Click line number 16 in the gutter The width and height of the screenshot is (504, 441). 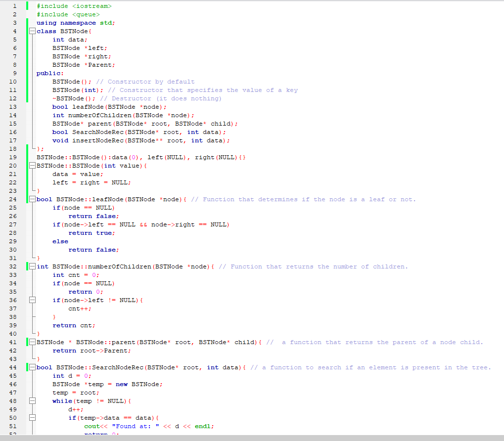(x=12, y=132)
